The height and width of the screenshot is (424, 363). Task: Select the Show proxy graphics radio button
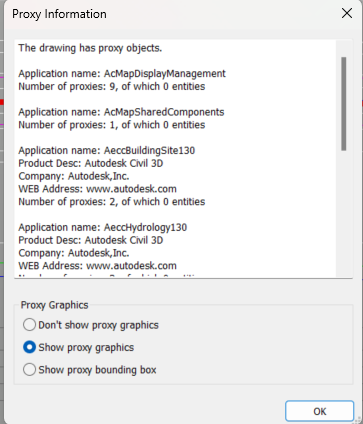(x=78, y=347)
